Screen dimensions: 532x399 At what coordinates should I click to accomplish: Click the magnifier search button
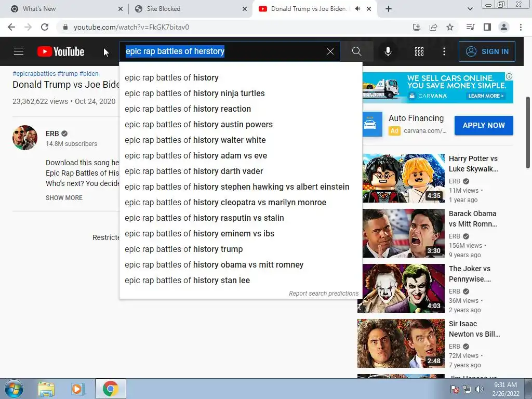click(356, 51)
